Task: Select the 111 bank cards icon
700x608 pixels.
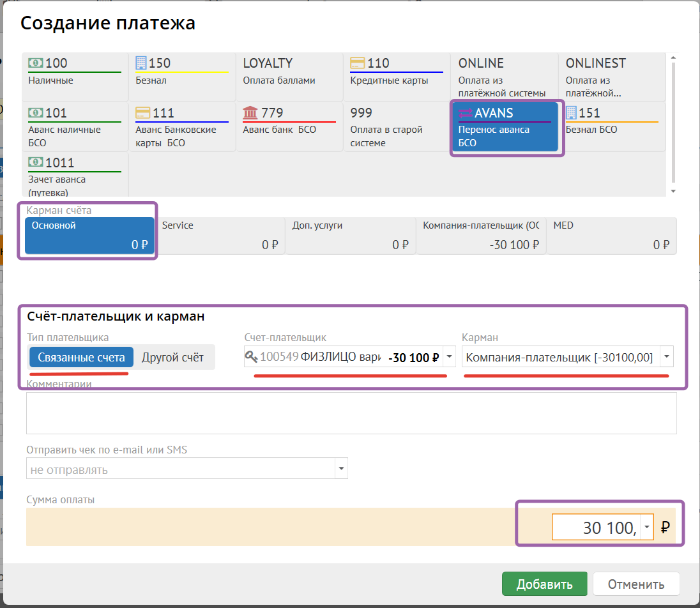Action: [x=142, y=113]
